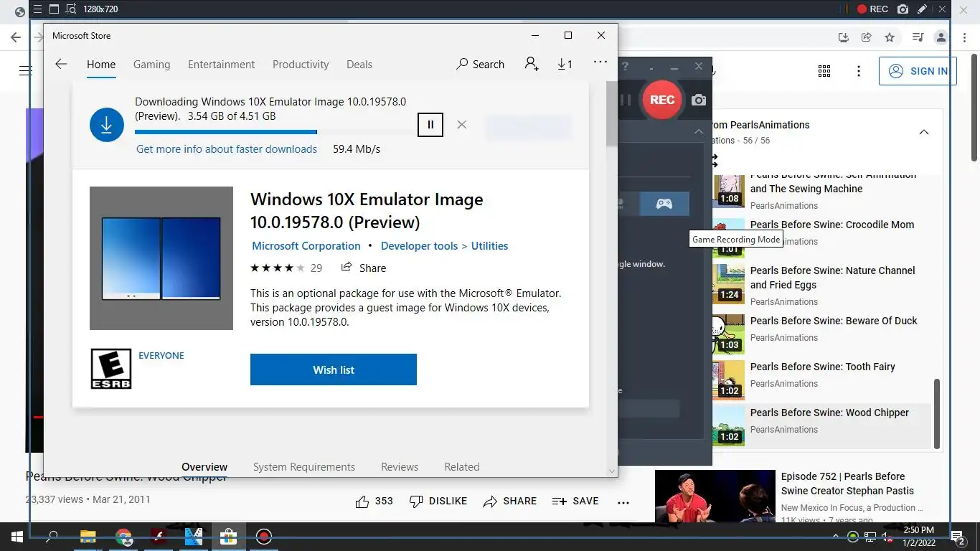This screenshot has height=551, width=980.
Task: Click the YouTube SIGN IN button
Action: pyautogui.click(x=918, y=71)
